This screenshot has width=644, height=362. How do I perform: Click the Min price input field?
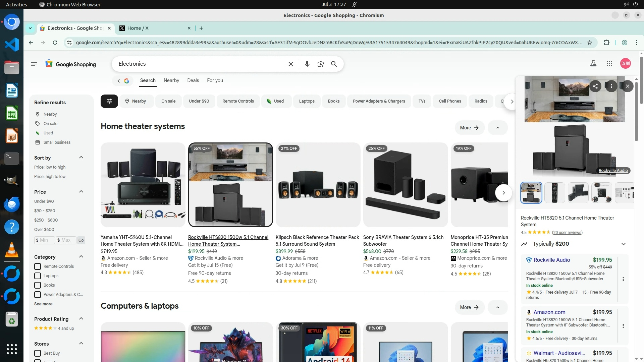tap(44, 240)
